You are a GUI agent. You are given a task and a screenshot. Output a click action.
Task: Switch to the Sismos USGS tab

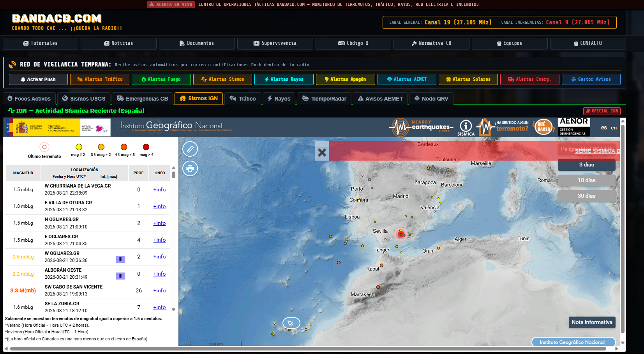(84, 99)
